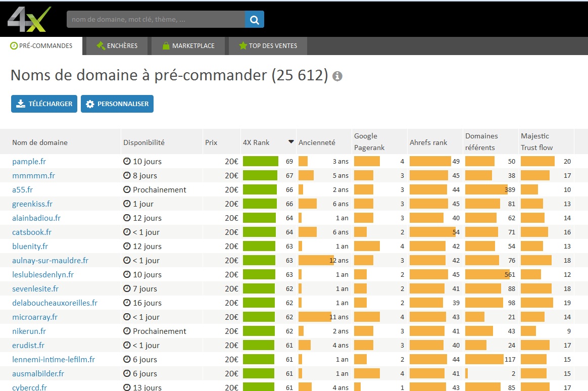This screenshot has height=391, width=588.
Task: Click the Ancienneté bar showing 12 ans
Action: click(316, 260)
